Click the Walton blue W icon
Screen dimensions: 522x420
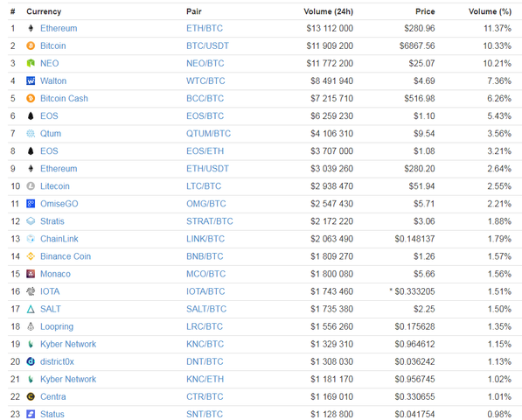click(x=31, y=80)
